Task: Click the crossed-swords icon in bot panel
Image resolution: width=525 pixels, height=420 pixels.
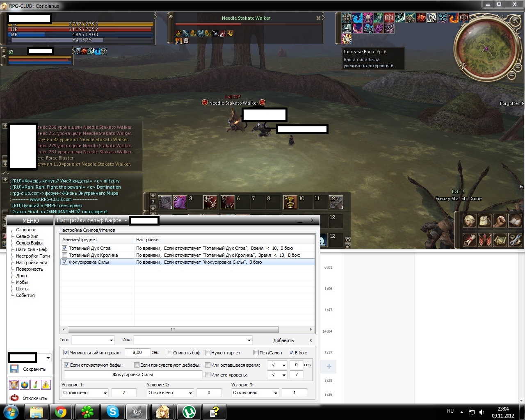Action: (14, 385)
